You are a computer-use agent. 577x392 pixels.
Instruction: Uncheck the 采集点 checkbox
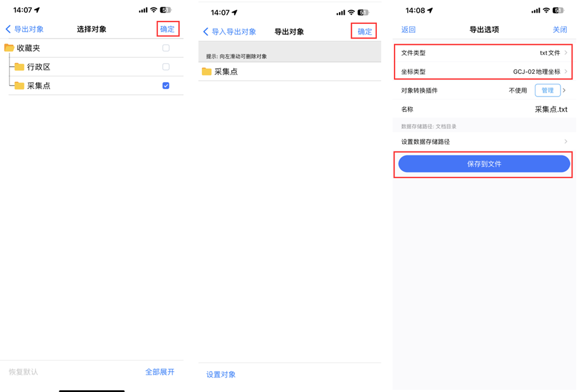165,85
